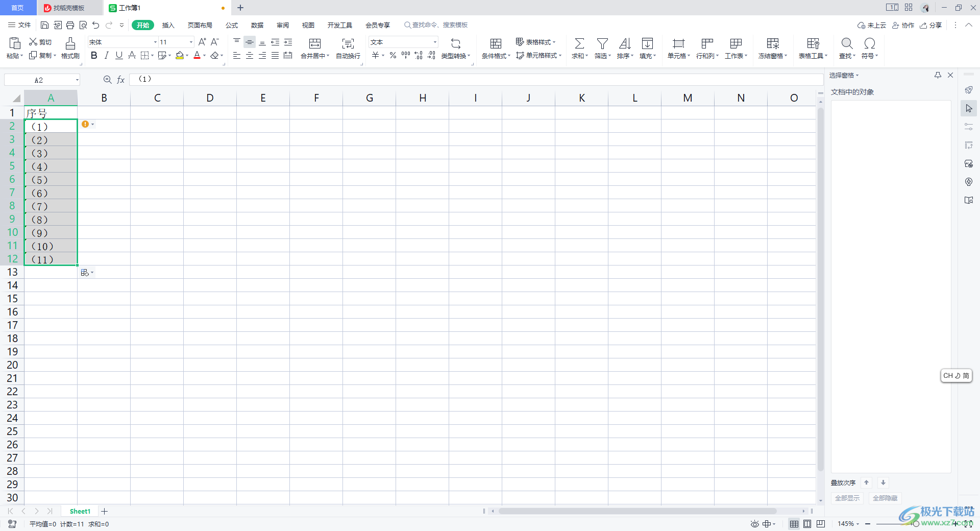Viewport: 980px width, 531px height.
Task: Switch to page layout view icon
Action: coord(807,524)
